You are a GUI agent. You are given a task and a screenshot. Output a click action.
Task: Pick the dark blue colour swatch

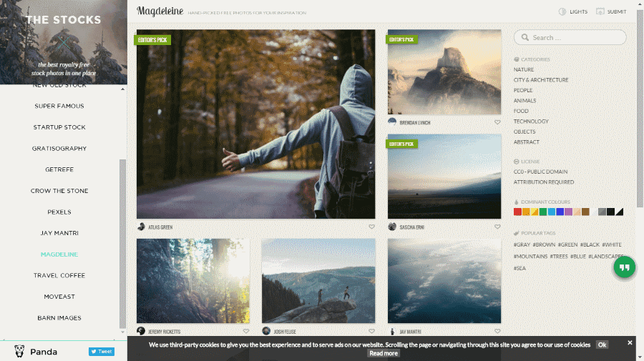pyautogui.click(x=560, y=212)
